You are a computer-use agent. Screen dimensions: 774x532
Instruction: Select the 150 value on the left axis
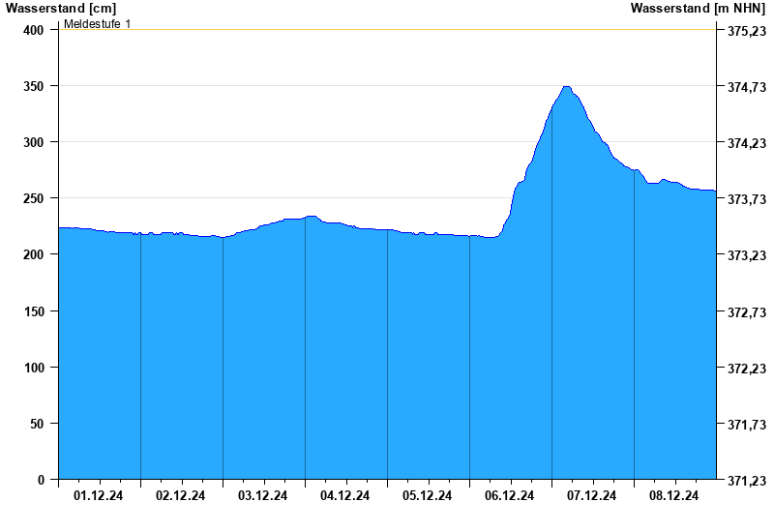pos(34,312)
